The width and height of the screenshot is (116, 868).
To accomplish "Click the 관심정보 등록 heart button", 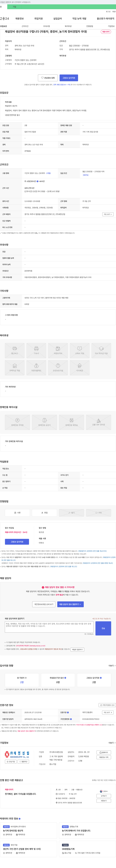I will 48,78.
